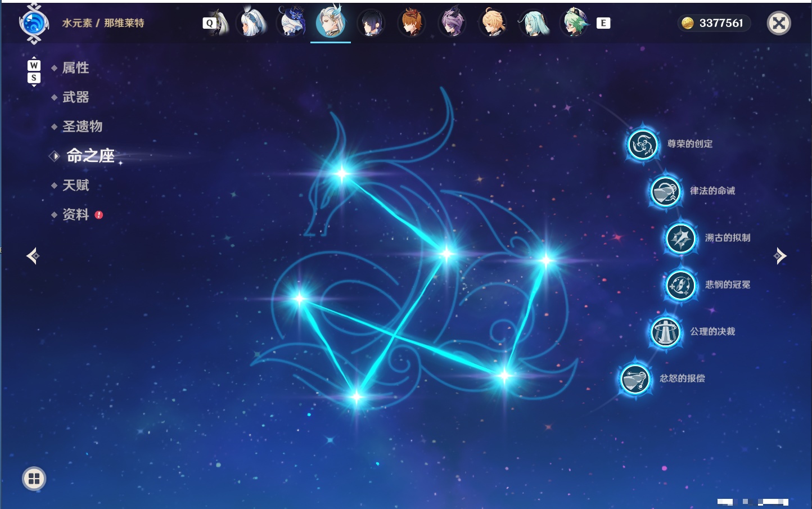
Task: Open the 律法的命诫 constellation node
Action: pyautogui.click(x=665, y=191)
